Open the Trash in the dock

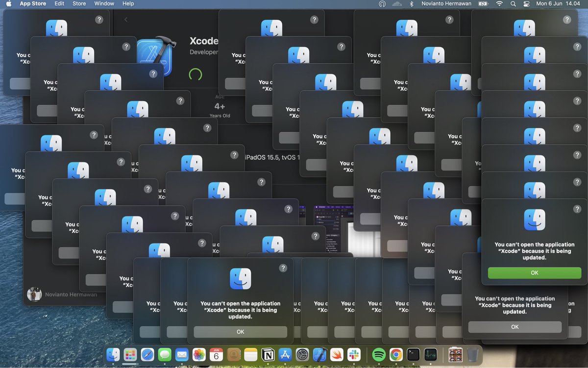click(472, 354)
